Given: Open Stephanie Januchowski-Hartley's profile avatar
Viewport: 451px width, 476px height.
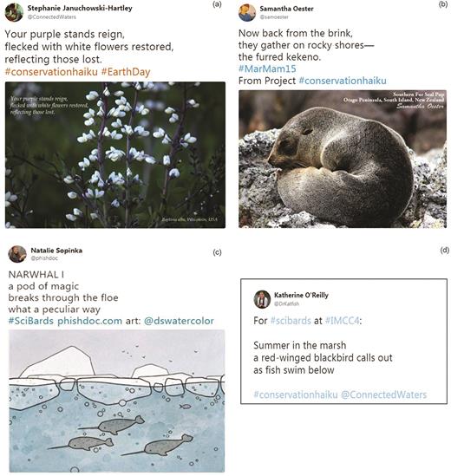Looking at the screenshot, I should [x=14, y=12].
